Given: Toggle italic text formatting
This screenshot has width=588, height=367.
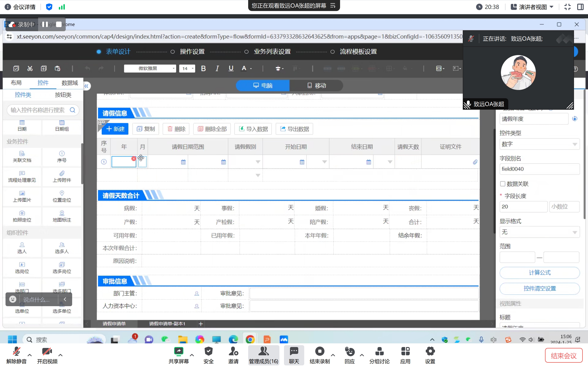Looking at the screenshot, I should [217, 68].
